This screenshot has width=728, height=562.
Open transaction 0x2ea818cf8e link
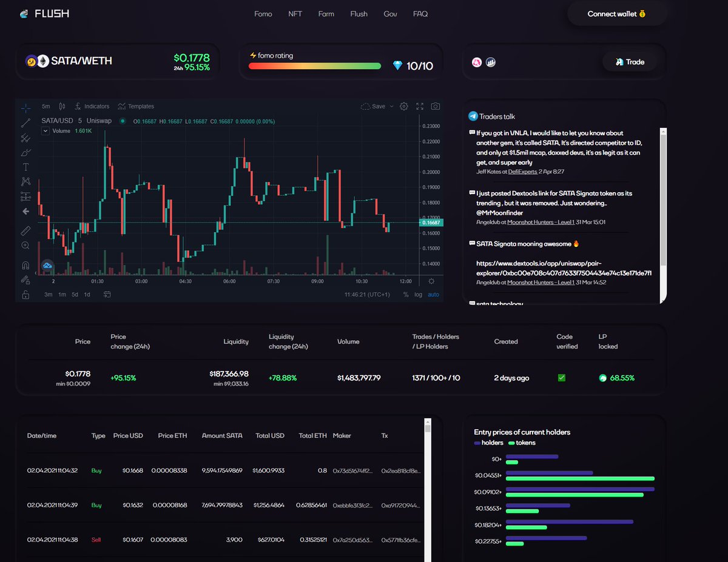[x=400, y=470]
